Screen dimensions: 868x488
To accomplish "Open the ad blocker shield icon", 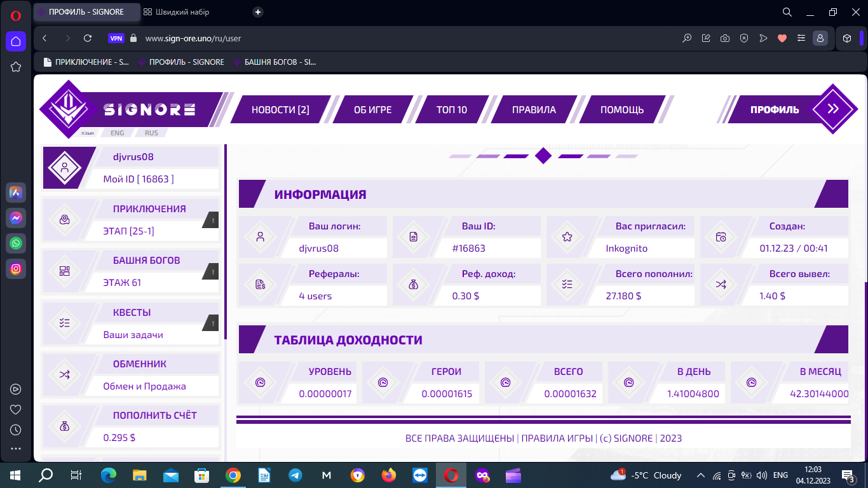I will [744, 38].
